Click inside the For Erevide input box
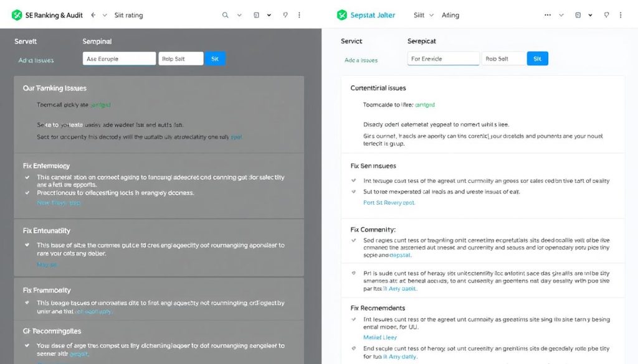Viewport: 638px width, 364px height. (x=442, y=58)
